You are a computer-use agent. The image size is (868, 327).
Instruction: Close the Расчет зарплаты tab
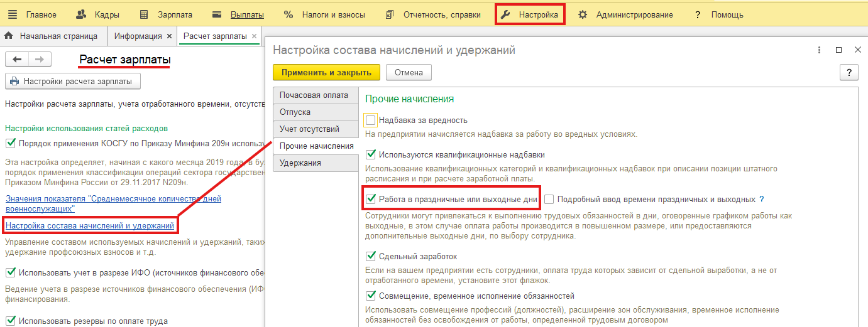(x=254, y=36)
